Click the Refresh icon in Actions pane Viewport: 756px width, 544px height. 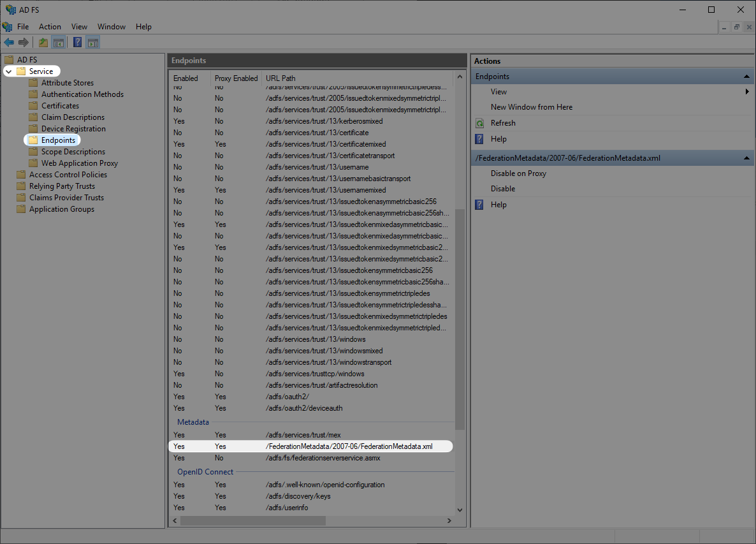click(x=479, y=122)
